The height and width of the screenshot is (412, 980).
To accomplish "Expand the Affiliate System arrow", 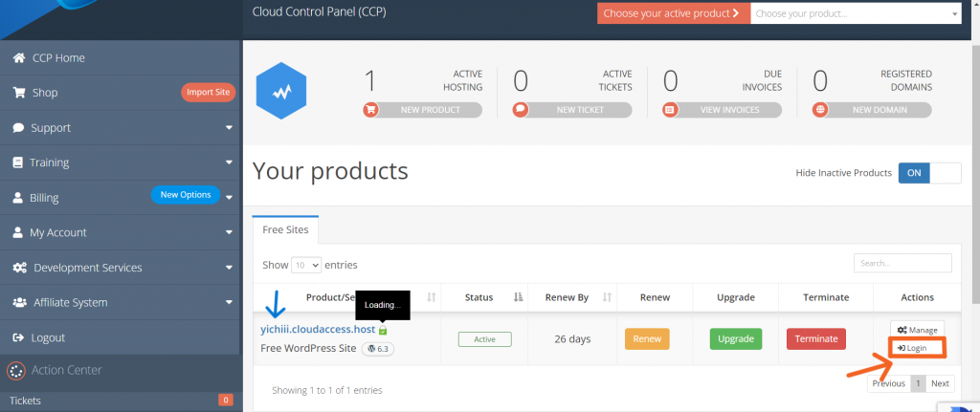I will [x=229, y=303].
